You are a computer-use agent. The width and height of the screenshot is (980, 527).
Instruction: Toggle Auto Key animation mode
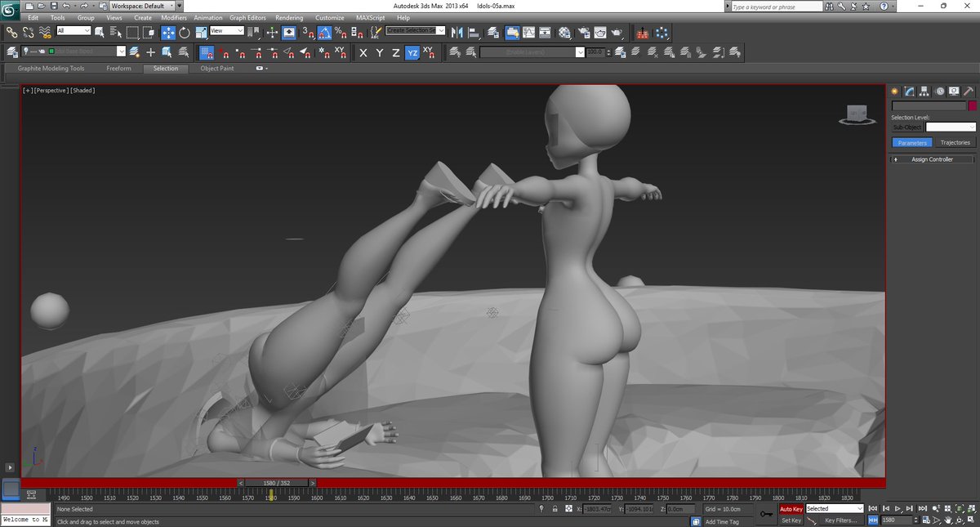point(791,508)
